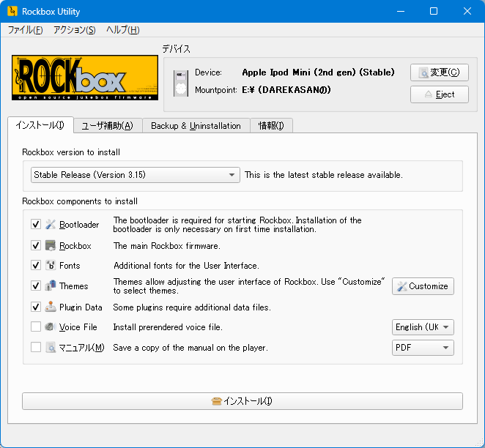
Task: Click the 変更(C) device change button
Action: [x=440, y=72]
